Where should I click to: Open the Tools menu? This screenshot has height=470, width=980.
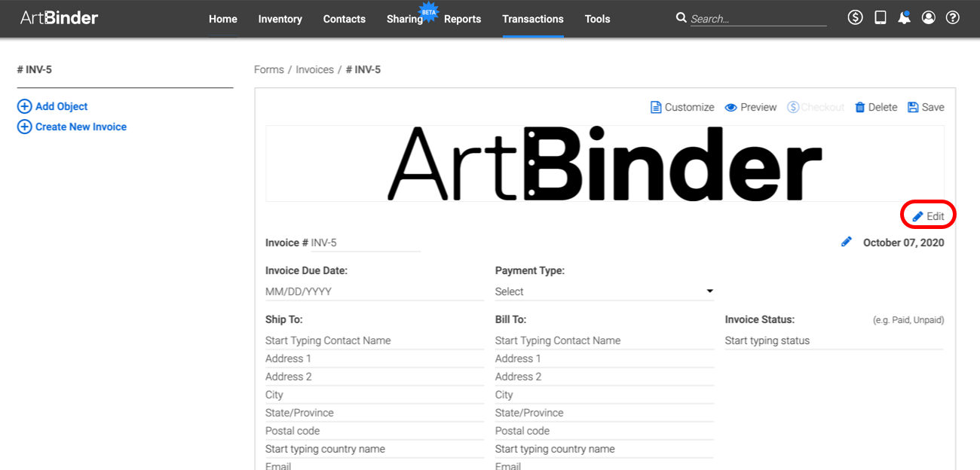(x=598, y=19)
